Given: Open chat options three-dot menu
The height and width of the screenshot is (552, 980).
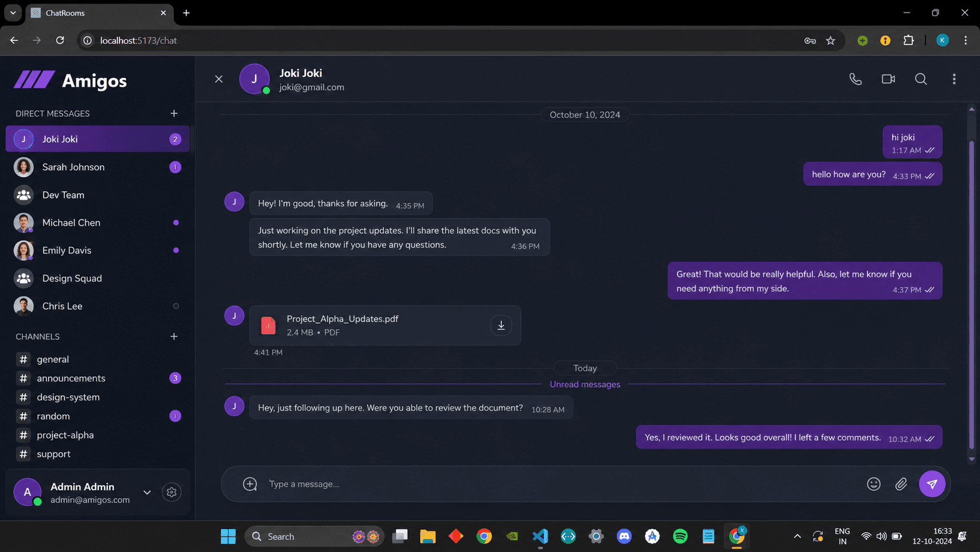Looking at the screenshot, I should point(954,79).
